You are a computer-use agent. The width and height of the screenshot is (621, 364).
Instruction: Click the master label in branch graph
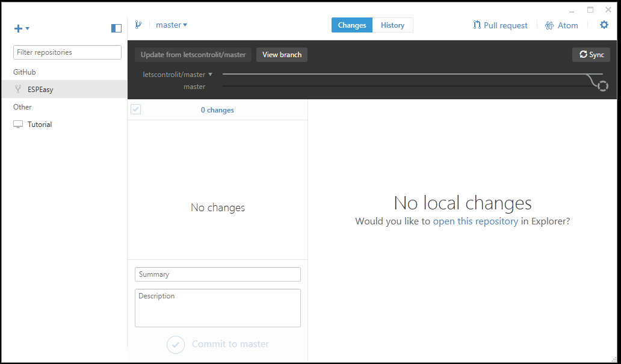pos(194,87)
